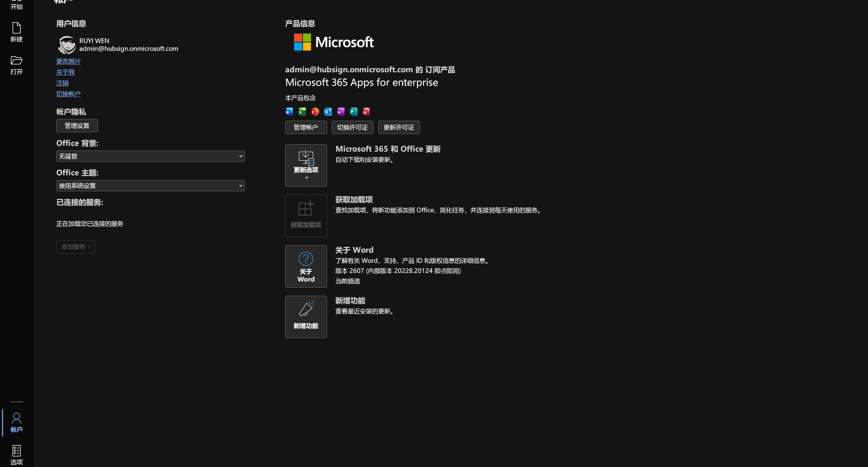Click the Microsoft logo in 产品信息
The height and width of the screenshot is (467, 868).
(x=334, y=42)
